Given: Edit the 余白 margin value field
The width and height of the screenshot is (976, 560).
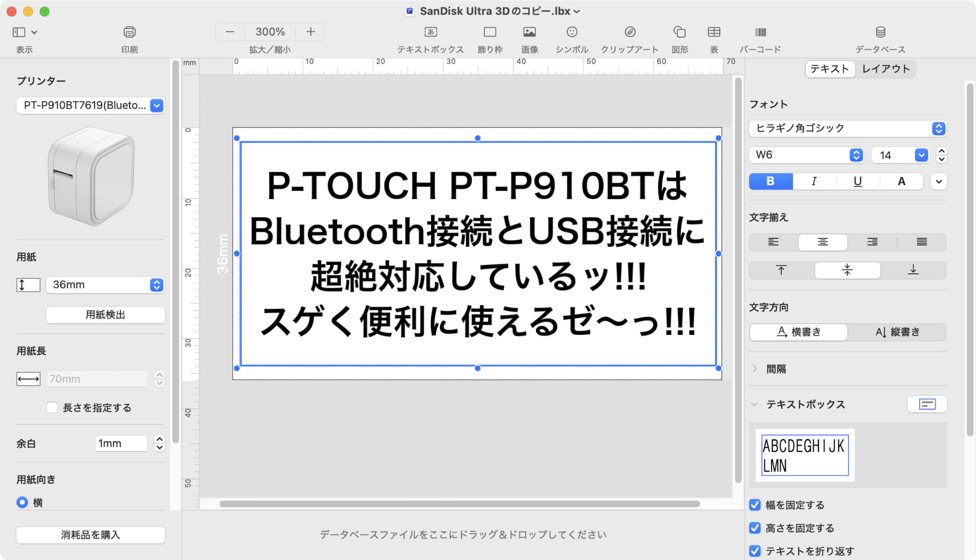Looking at the screenshot, I should click(120, 443).
